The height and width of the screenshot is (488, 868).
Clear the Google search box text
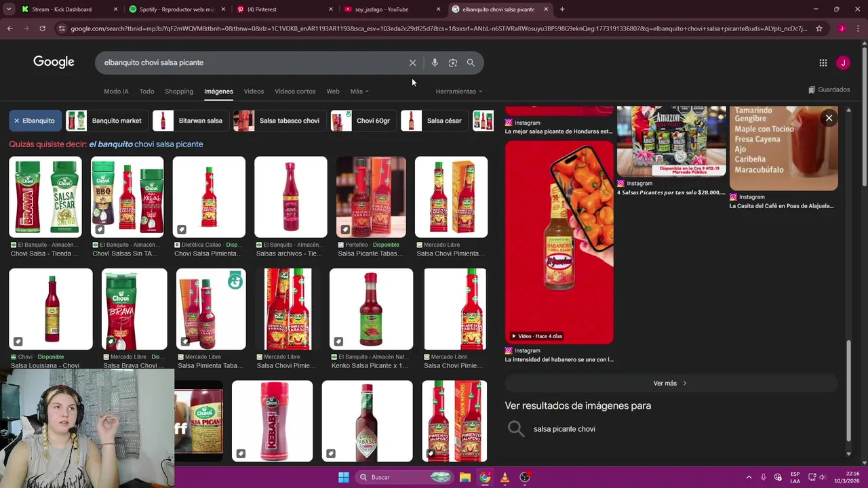(x=412, y=62)
